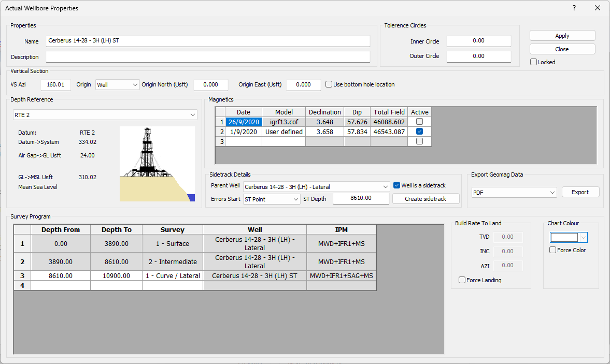This screenshot has height=364, width=610.
Task: Enable Use bottom hole location checkbox
Action: coord(329,84)
